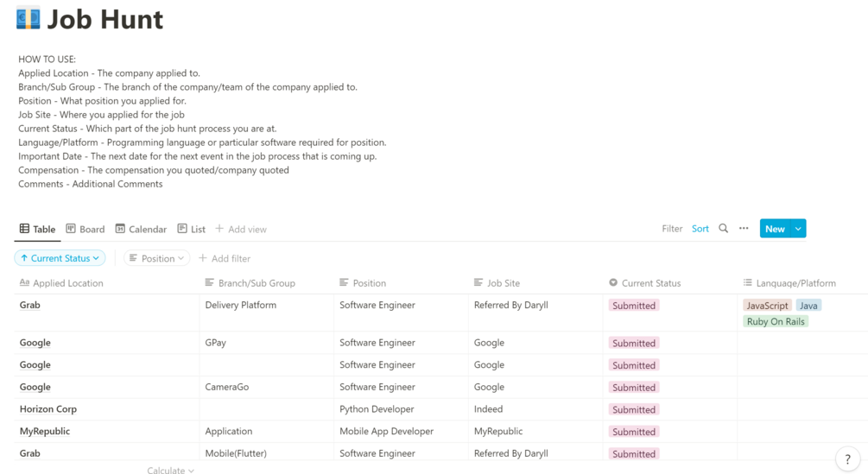Click the JavaScript tag in Grab row
Image resolution: width=868 pixels, height=474 pixels.
coord(767,306)
